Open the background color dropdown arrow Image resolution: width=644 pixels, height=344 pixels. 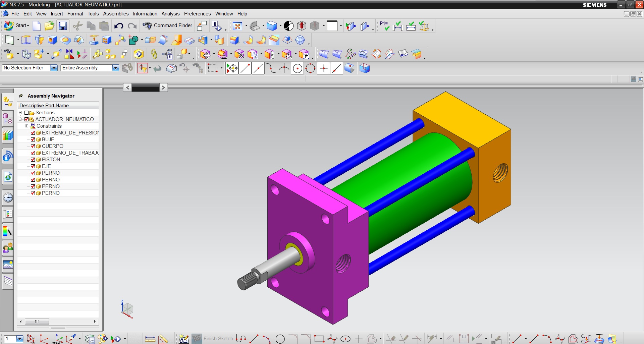341,26
